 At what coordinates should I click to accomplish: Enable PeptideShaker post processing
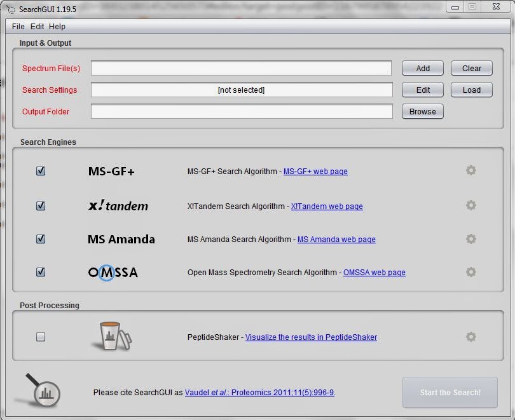[x=40, y=337]
